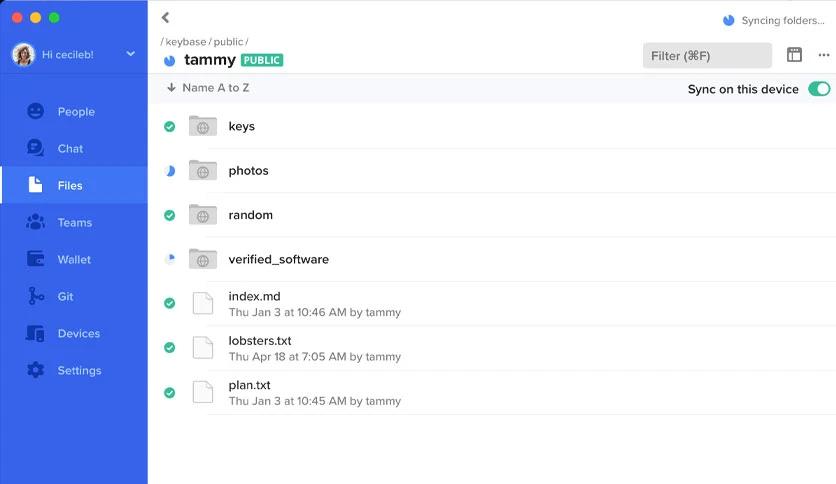Click the synced checkmark beside index.md

point(170,303)
